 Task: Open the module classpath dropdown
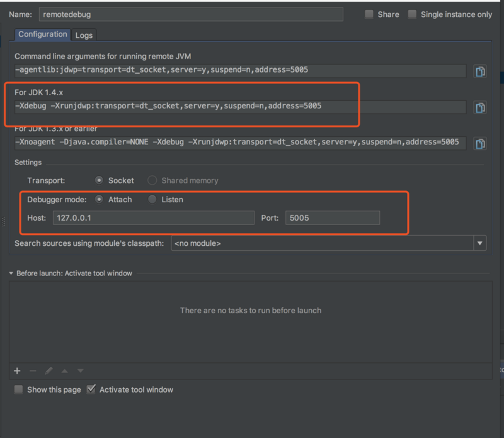[479, 243]
